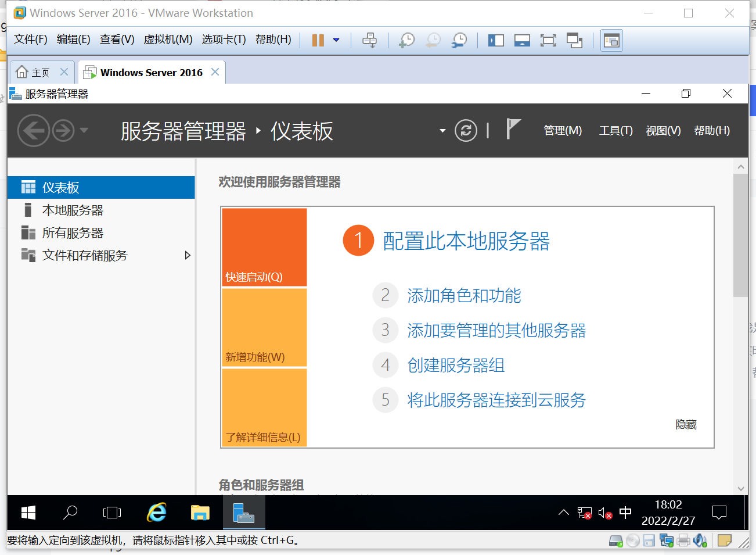Click 配置此本地服务器 link
The height and width of the screenshot is (555, 756).
coord(466,241)
